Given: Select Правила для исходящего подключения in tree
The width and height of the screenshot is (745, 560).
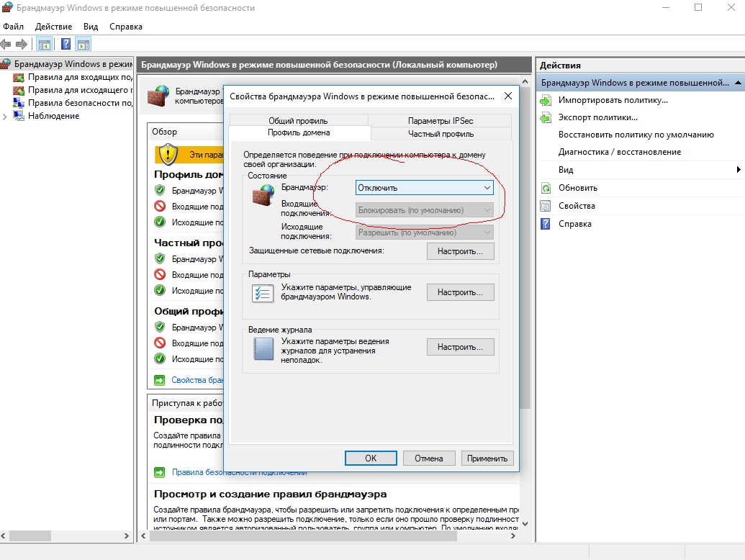Looking at the screenshot, I should click(80, 90).
